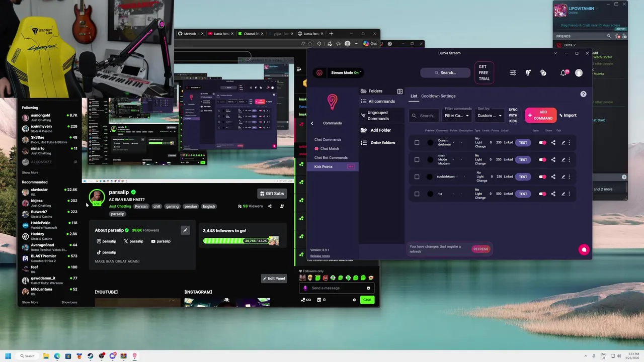Open more options for man khode khodam

tap(569, 160)
